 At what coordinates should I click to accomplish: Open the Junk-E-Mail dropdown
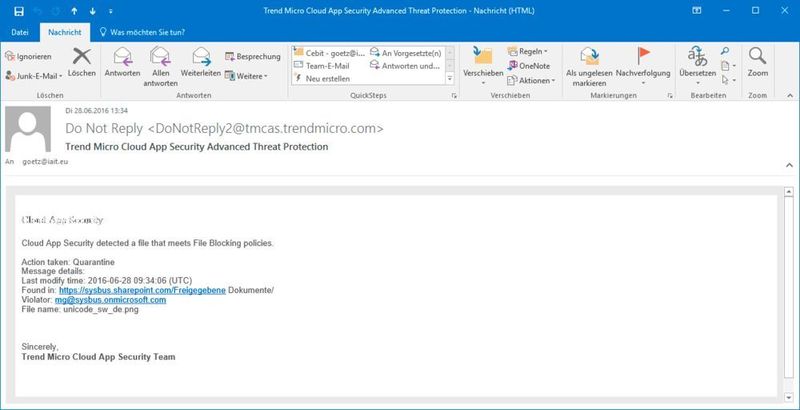[x=34, y=76]
